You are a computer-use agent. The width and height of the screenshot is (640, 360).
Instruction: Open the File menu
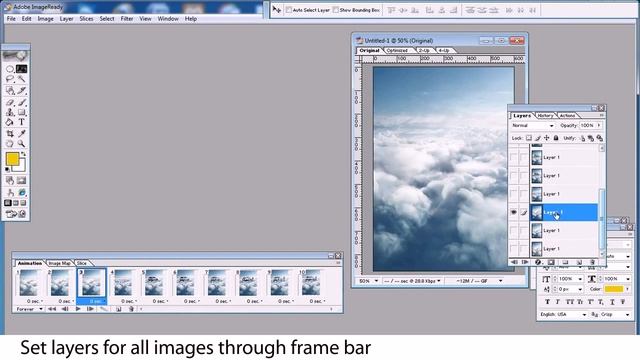coord(11,19)
